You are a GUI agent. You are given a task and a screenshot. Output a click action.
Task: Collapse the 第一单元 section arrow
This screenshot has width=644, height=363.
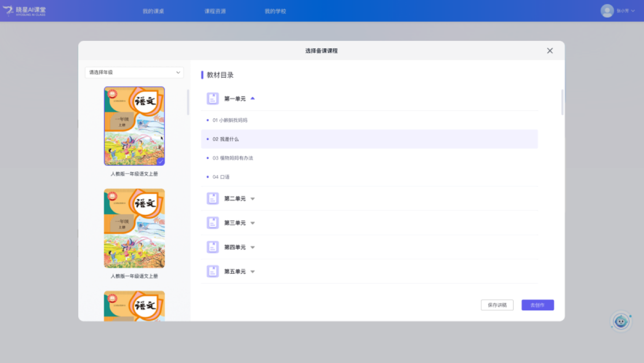[253, 99]
